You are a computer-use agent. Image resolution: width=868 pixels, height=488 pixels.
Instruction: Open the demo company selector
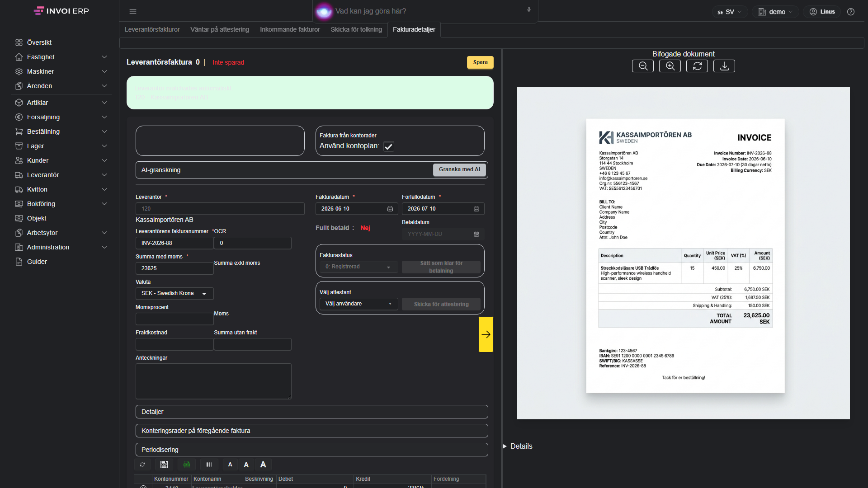(x=776, y=12)
